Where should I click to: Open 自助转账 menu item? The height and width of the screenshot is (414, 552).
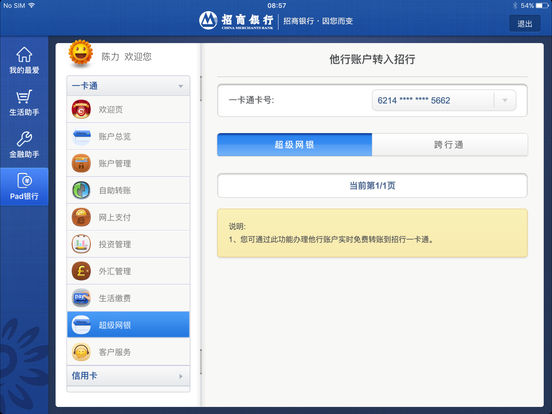click(128, 190)
